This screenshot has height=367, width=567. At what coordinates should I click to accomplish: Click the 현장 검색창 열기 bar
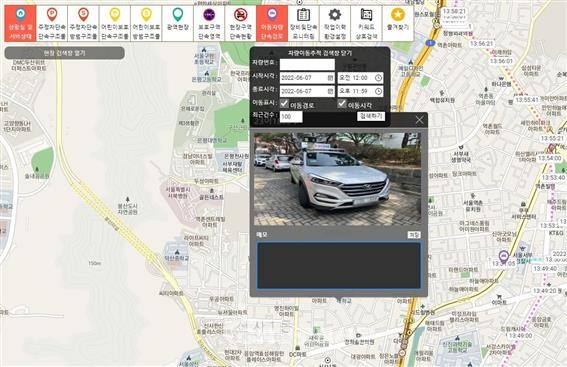pyautogui.click(x=64, y=53)
